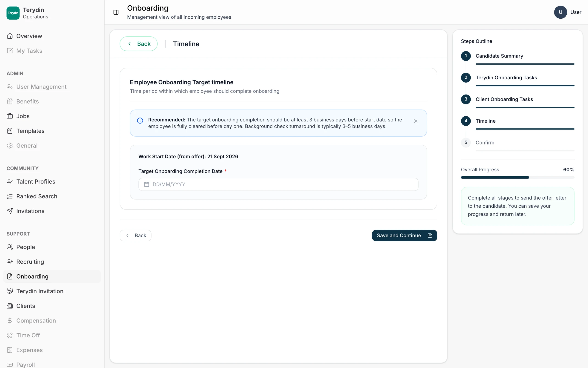Open calendar icon in completion date field
Viewport: 588px width, 368px height.
[x=147, y=184]
